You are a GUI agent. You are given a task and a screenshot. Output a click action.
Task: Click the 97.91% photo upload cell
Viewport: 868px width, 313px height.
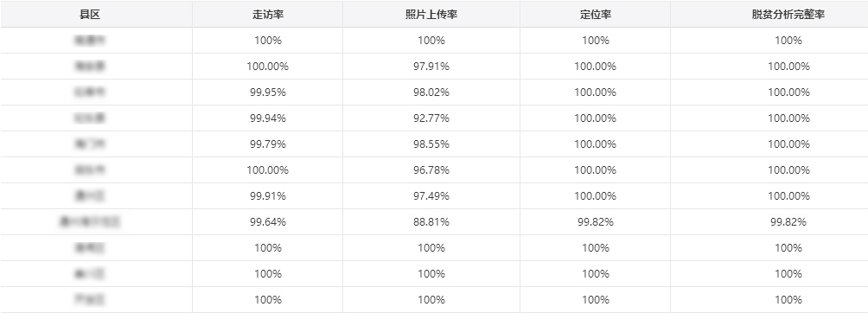point(431,67)
